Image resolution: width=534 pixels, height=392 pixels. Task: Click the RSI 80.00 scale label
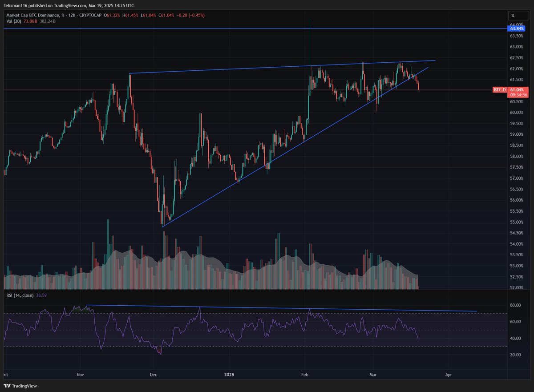point(515,305)
